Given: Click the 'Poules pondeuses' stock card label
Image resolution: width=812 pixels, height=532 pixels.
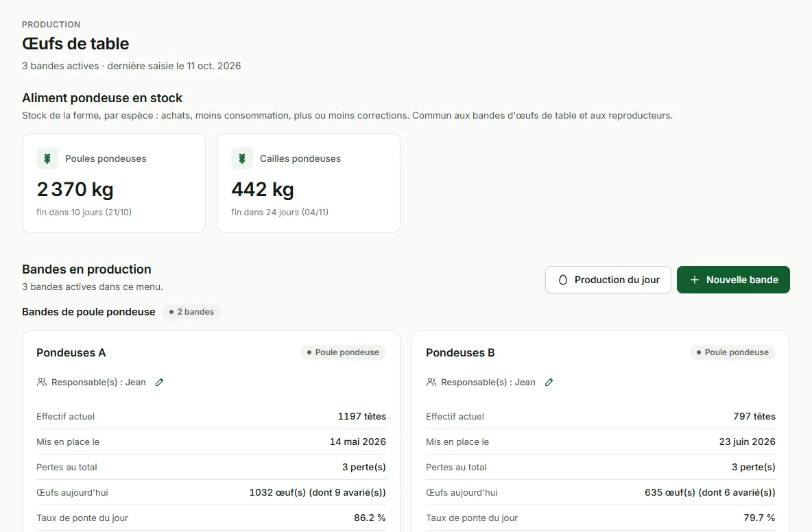Looking at the screenshot, I should [x=106, y=159].
